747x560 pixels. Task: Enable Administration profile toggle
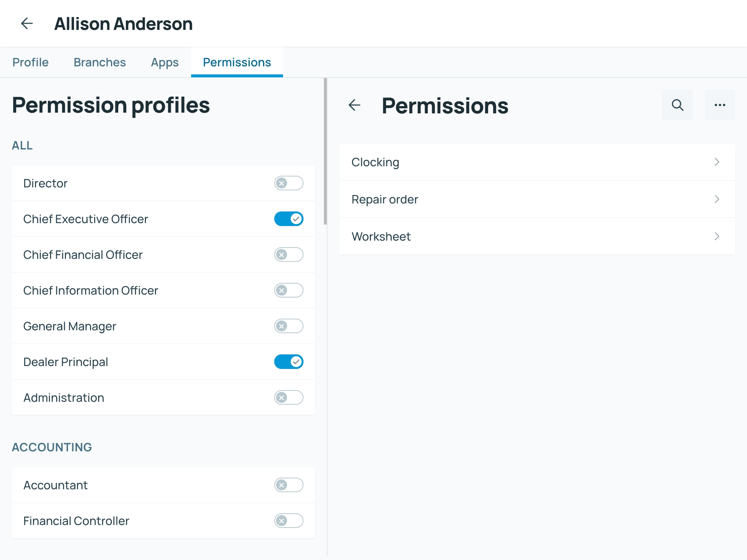tap(289, 397)
